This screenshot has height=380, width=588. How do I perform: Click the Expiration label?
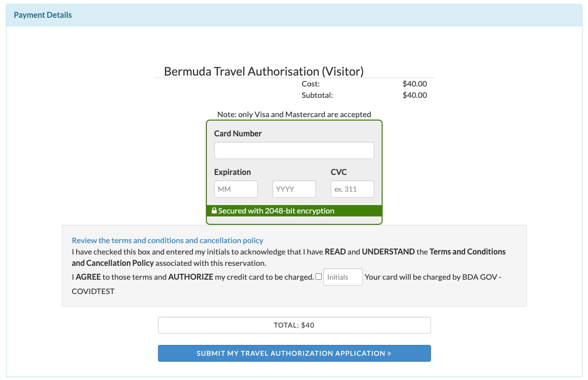[x=232, y=172]
